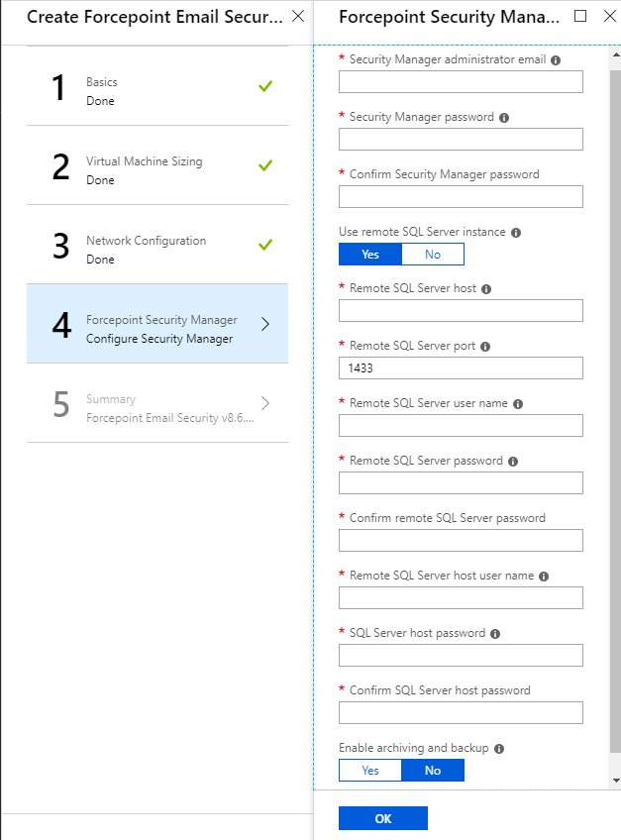Focus the Remote SQL Server host field
The image size is (621, 840).
[x=461, y=311]
